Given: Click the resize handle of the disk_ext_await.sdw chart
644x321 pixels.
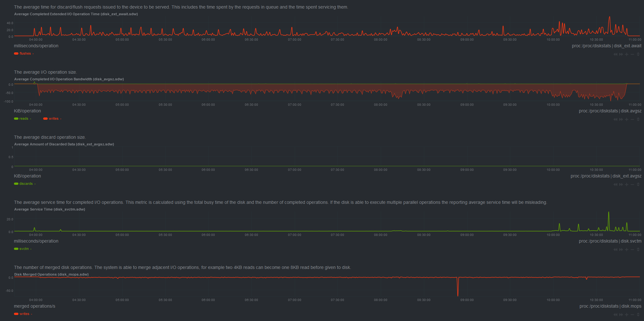Looking at the screenshot, I should tap(638, 54).
